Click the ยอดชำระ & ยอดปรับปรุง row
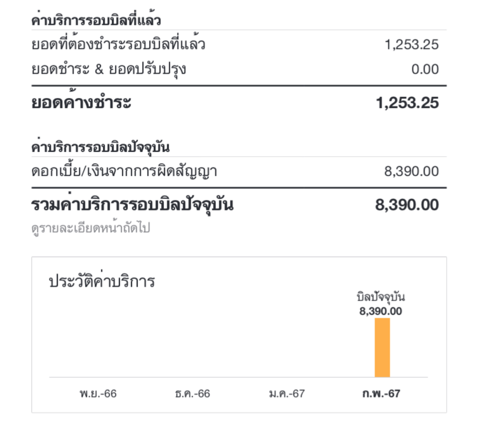The height and width of the screenshot is (448, 485). [109, 69]
